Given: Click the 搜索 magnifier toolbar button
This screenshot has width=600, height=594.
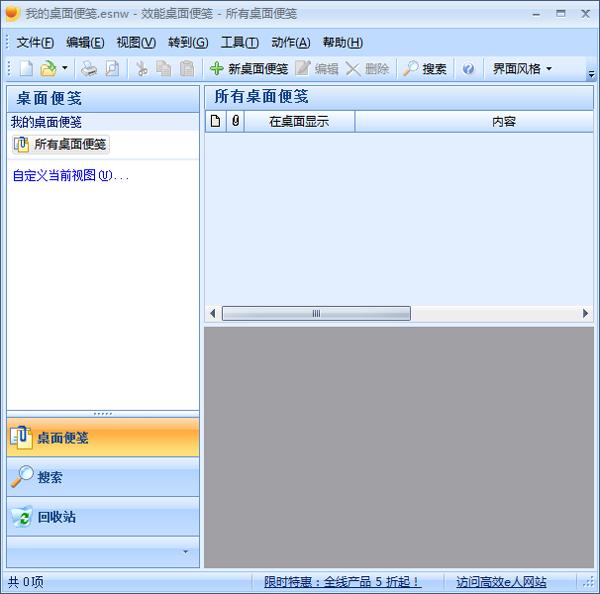Looking at the screenshot, I should point(425,69).
